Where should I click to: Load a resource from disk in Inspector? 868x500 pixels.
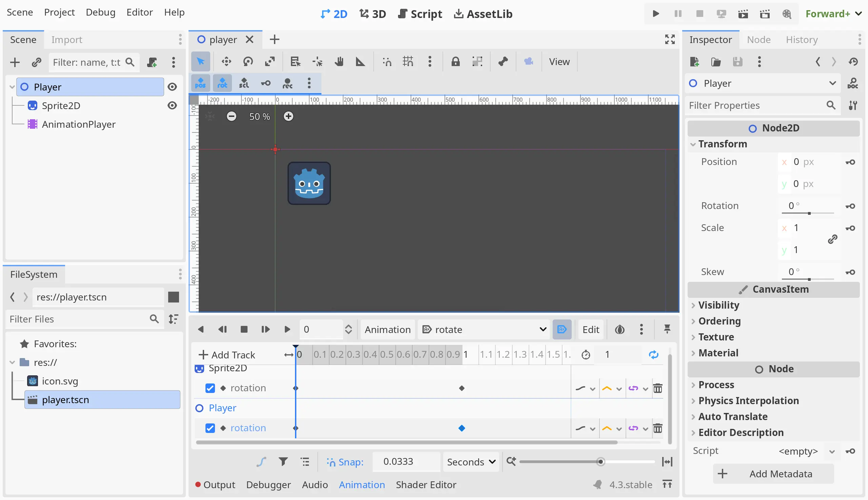point(716,62)
